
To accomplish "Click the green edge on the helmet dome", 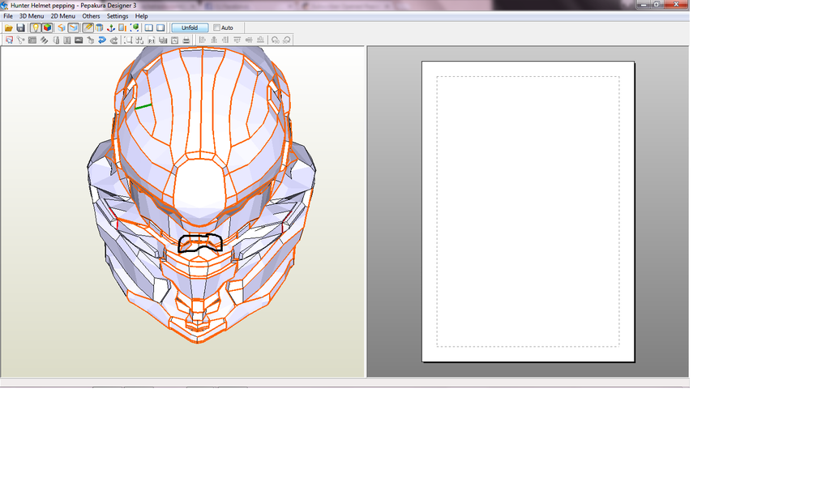I will pyautogui.click(x=143, y=106).
